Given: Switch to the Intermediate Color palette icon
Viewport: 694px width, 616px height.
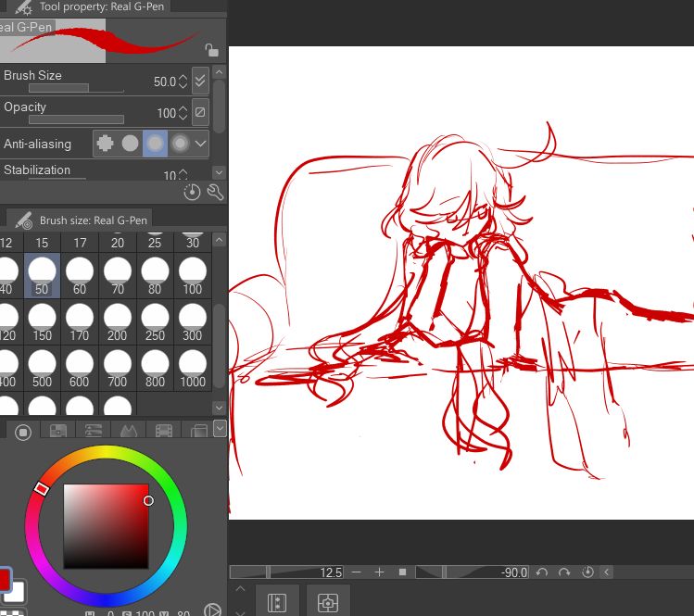Looking at the screenshot, I should 129,430.
